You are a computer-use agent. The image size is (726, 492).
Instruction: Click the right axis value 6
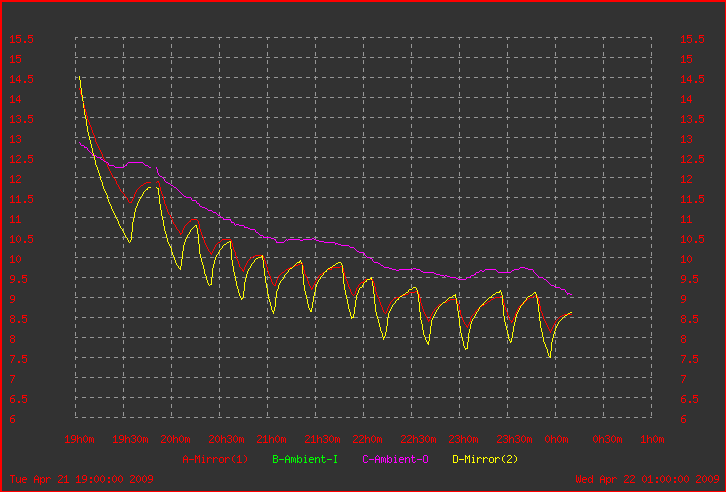683,419
